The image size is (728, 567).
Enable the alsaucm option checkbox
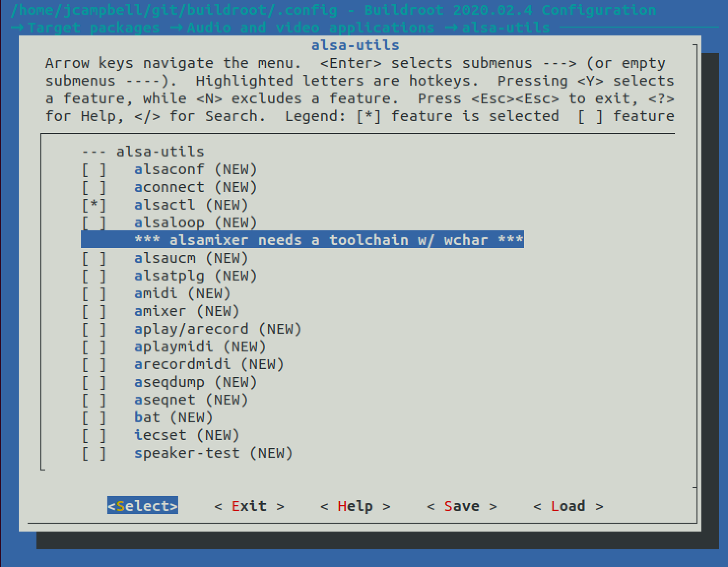point(94,258)
